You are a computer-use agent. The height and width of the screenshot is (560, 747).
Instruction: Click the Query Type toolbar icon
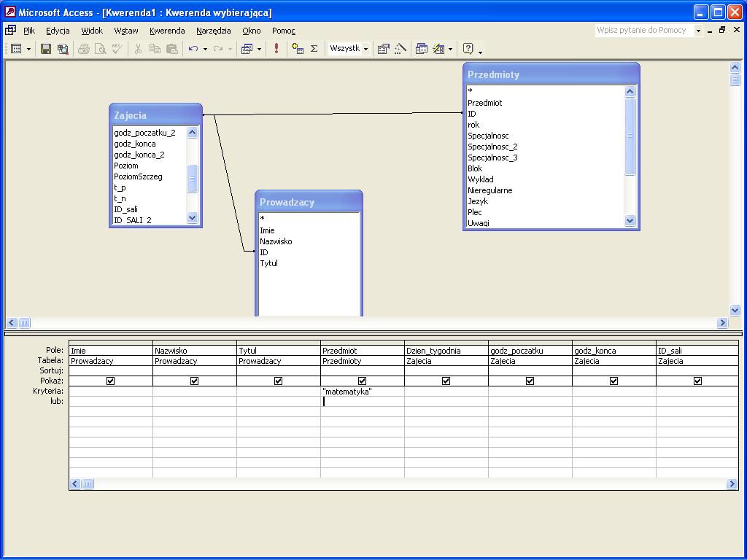247,49
